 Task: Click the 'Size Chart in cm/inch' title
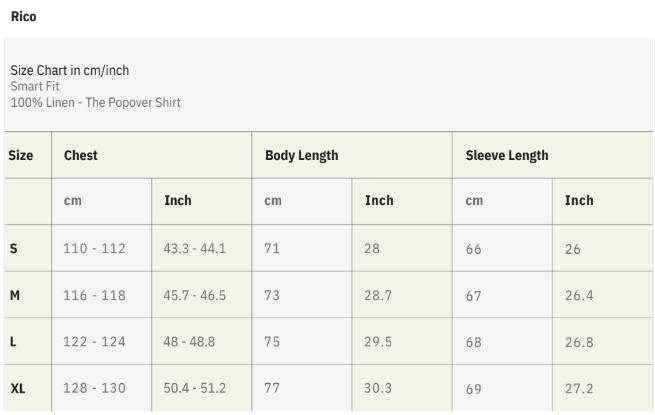point(69,70)
